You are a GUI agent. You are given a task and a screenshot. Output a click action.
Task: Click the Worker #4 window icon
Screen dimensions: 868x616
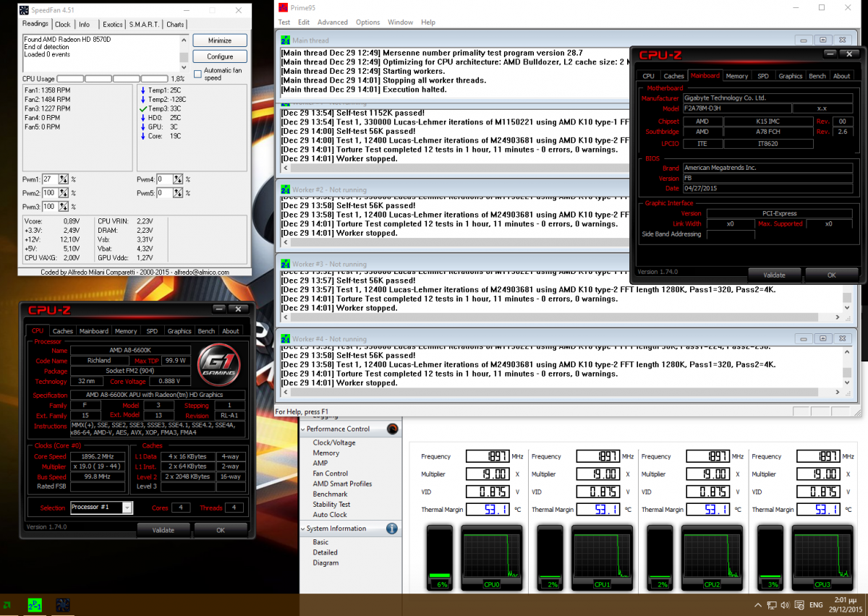pos(286,339)
